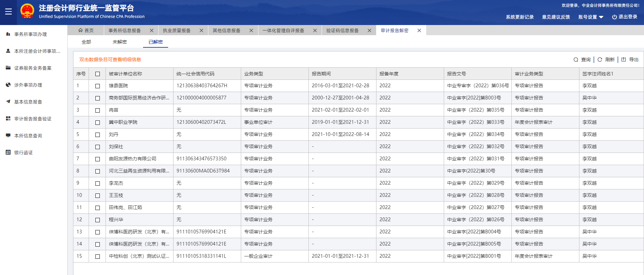
Task: Open 系统更新记录 link
Action: tap(520, 17)
